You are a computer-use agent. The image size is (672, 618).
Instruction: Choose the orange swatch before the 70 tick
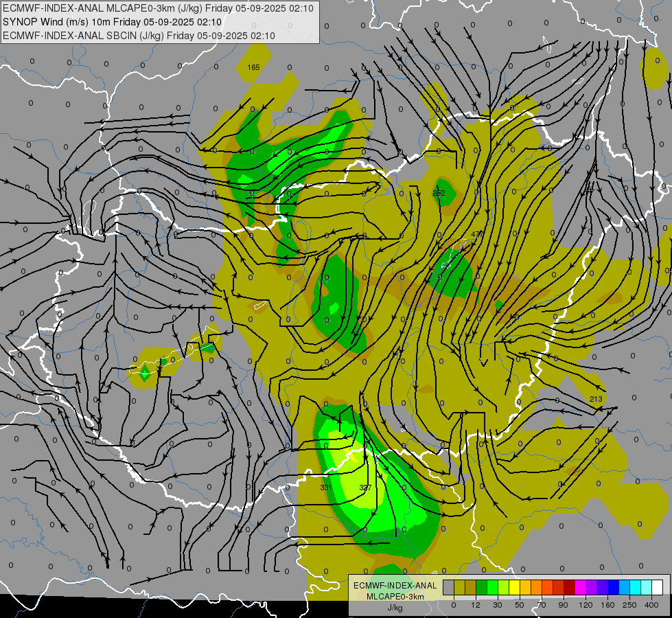point(537,587)
